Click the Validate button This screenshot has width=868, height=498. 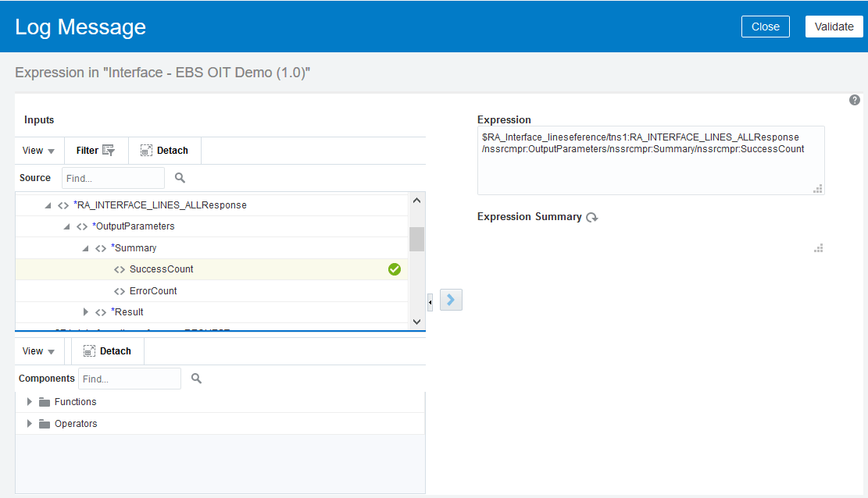pos(834,27)
